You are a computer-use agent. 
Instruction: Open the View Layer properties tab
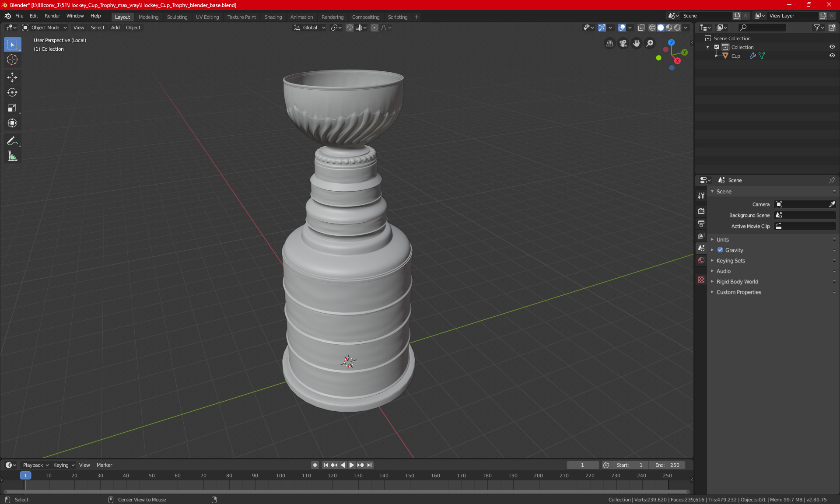(701, 236)
